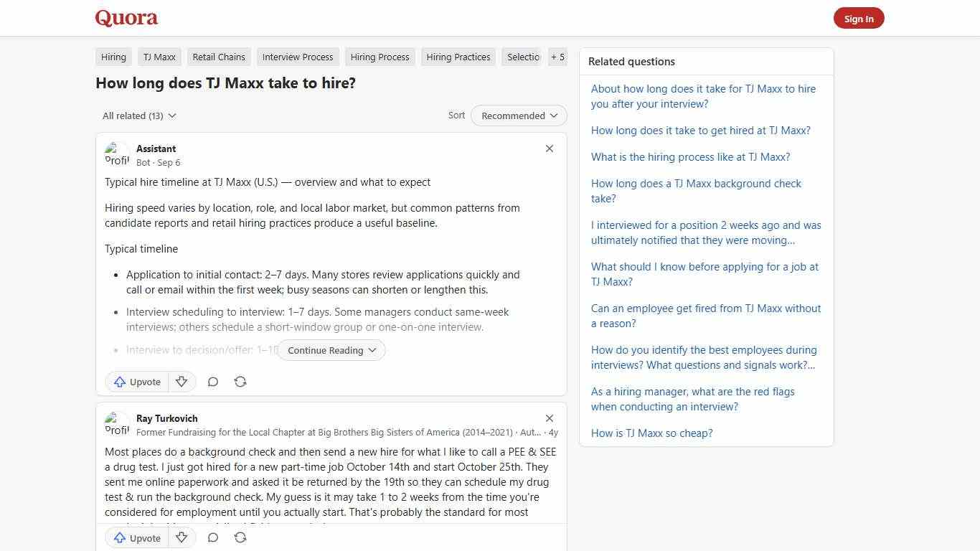The height and width of the screenshot is (551, 980).
Task: Share Ray Turkovich's answer via repost icon
Action: (240, 537)
